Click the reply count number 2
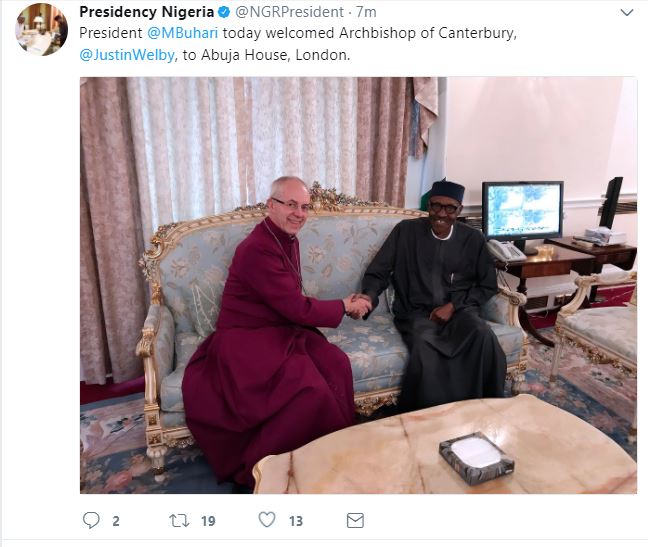The height and width of the screenshot is (547, 648). pos(116,521)
